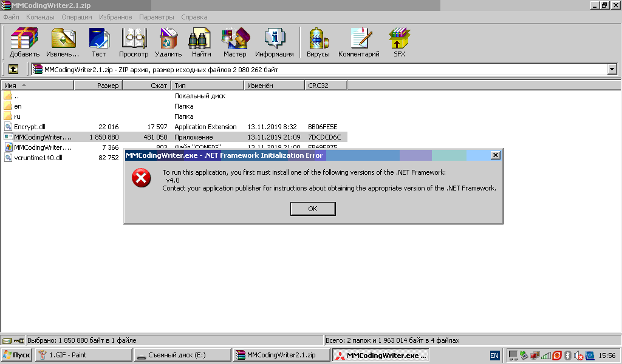Click the 15:56 system clock

coord(607,356)
